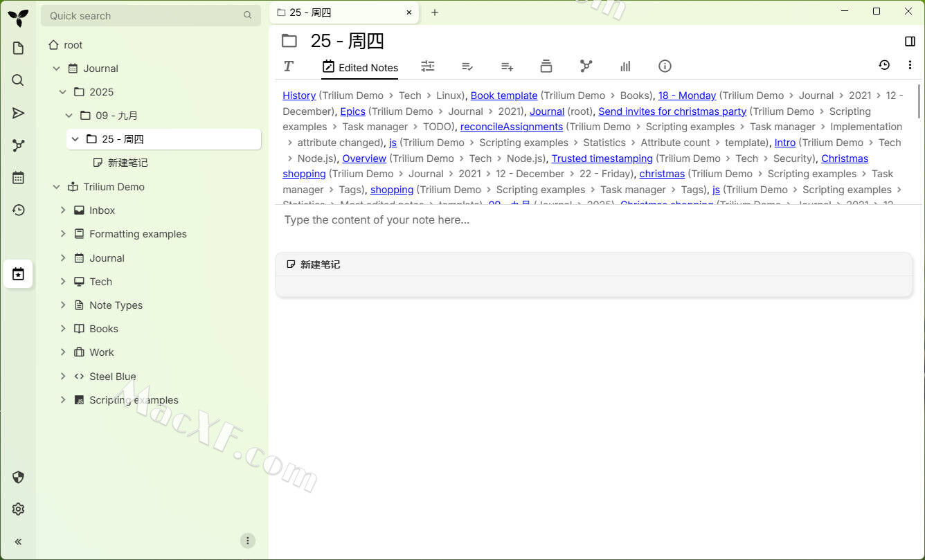The width and height of the screenshot is (925, 560).
Task: Click the Jump to note arrow icon
Action: pyautogui.click(x=18, y=113)
